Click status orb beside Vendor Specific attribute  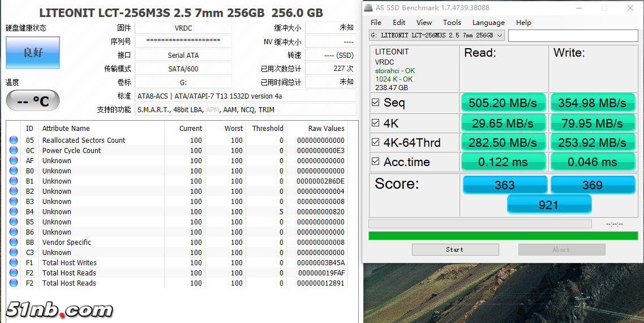pos(14,243)
